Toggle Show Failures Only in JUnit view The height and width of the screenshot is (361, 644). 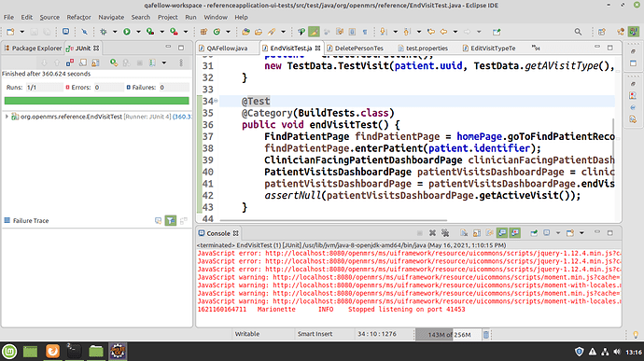(70, 62)
